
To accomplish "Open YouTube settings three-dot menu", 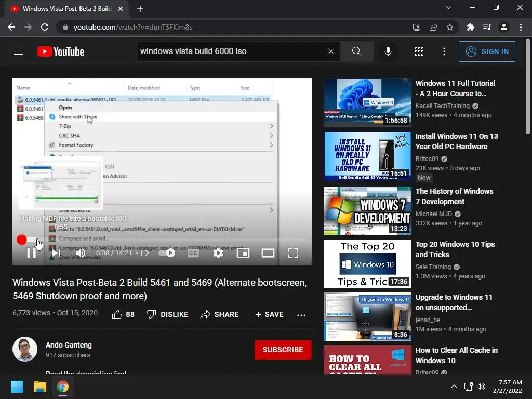I will tap(444, 51).
